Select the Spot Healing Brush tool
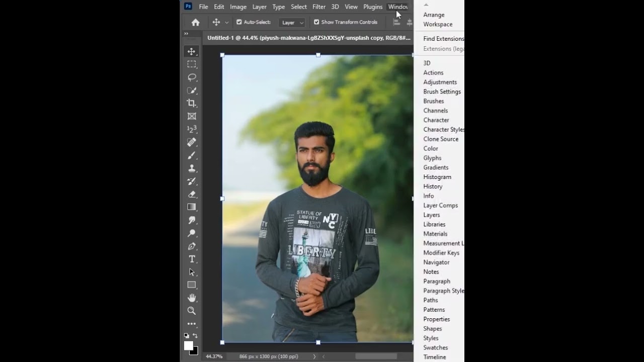 [192, 142]
